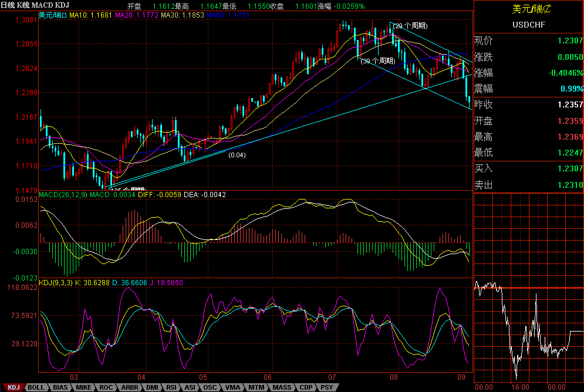
Task: Click the quote panel 开盘 1.2359 value
Action: (571, 121)
